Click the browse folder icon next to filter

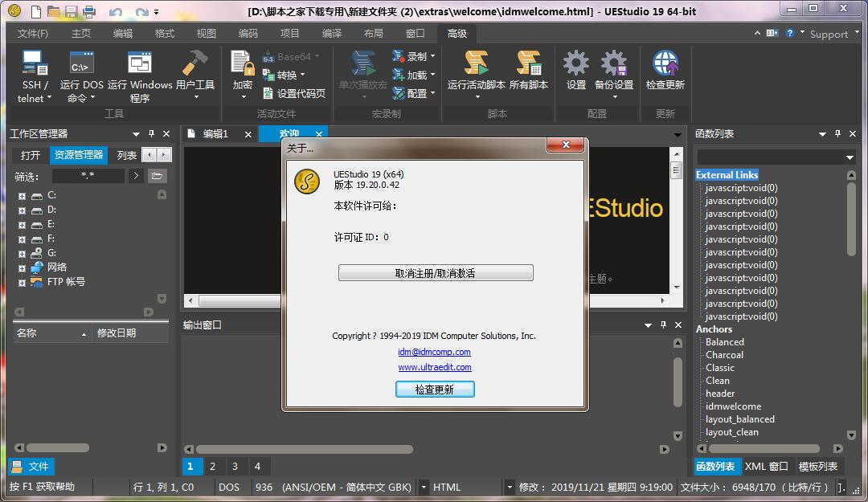tap(158, 176)
